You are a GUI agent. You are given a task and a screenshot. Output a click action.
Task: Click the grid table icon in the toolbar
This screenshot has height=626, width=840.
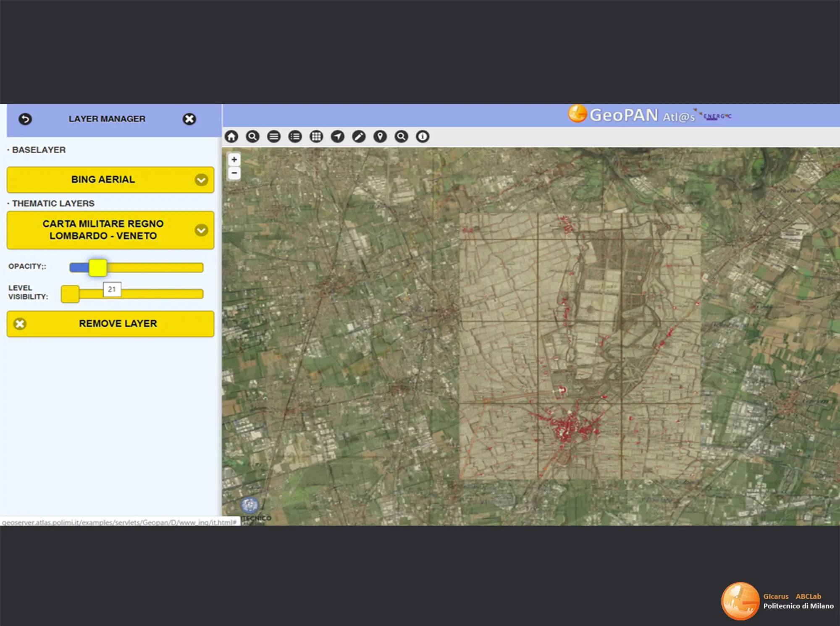pos(316,136)
